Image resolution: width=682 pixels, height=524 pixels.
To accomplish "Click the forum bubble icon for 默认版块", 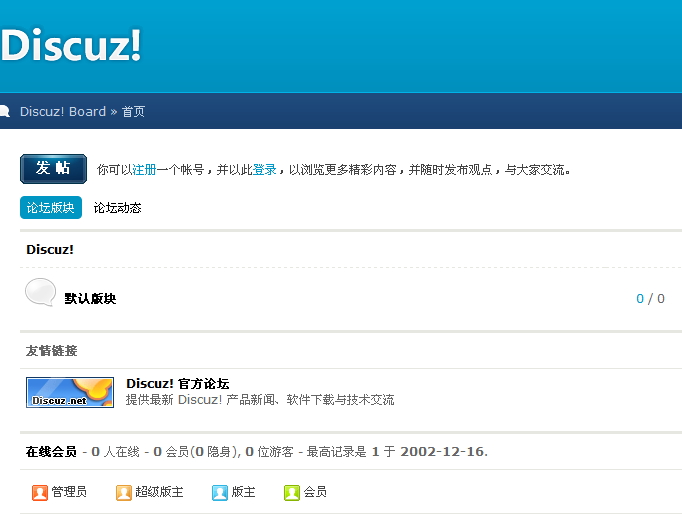I will coord(40,292).
